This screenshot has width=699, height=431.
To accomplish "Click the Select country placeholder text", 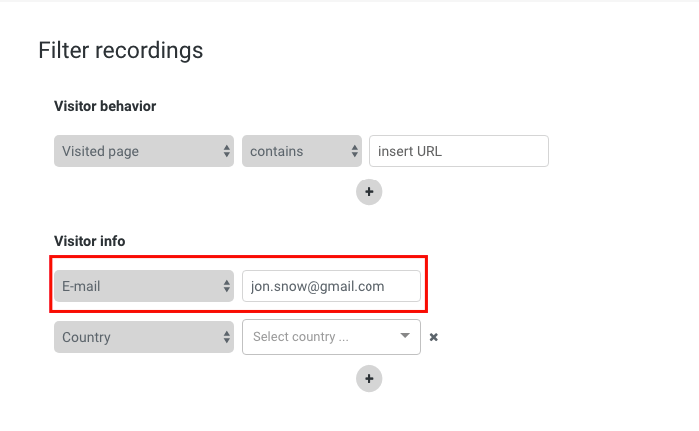I will [300, 337].
